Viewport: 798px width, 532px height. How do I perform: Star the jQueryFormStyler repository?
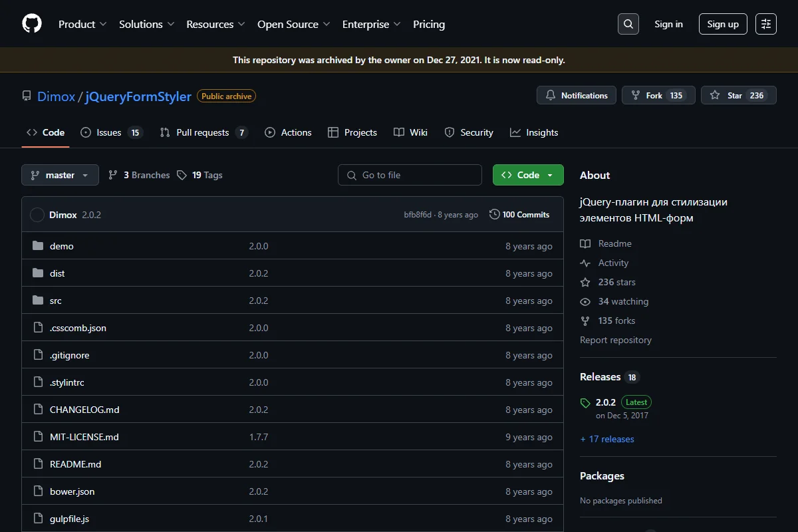point(739,95)
